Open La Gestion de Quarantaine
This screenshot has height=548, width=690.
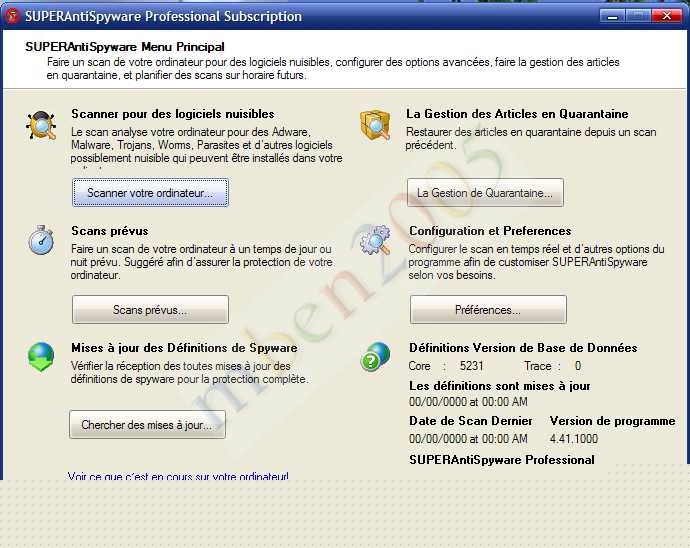point(485,193)
